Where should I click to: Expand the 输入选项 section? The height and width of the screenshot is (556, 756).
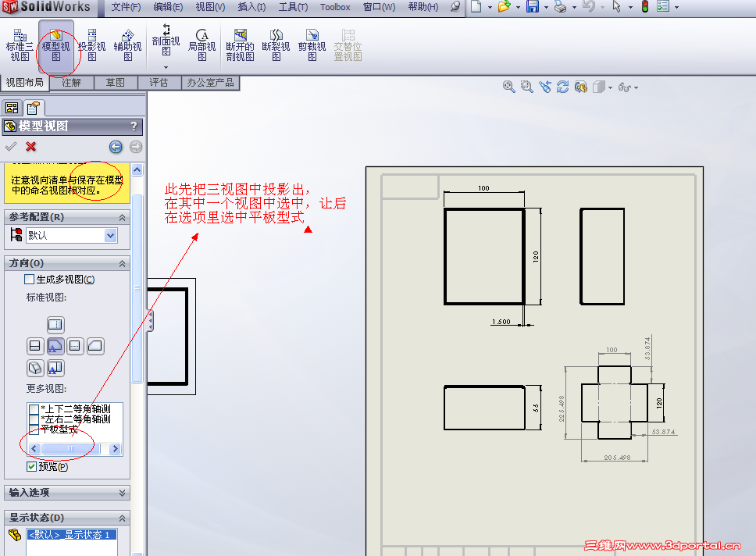click(122, 492)
